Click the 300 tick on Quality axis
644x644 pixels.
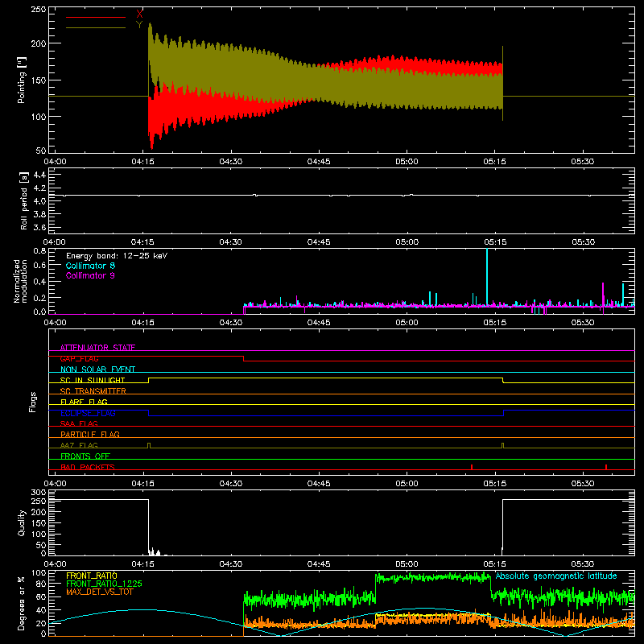point(38,493)
